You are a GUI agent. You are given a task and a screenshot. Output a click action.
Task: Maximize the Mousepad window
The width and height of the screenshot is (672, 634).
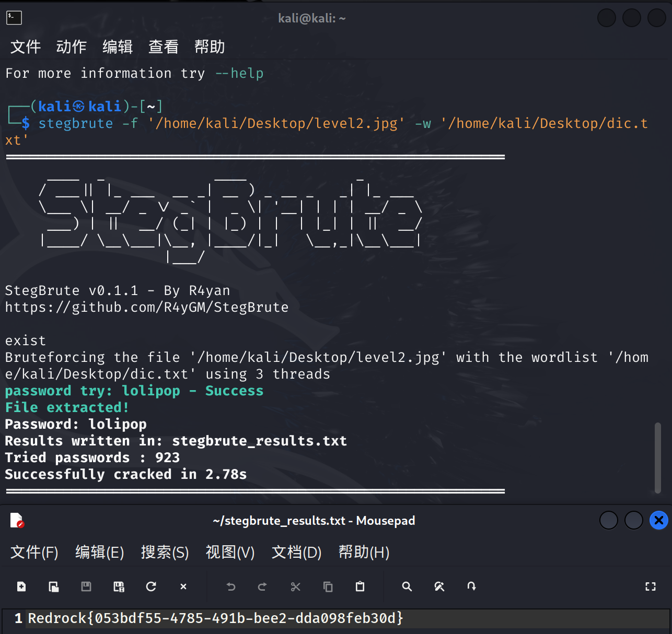[x=633, y=520]
